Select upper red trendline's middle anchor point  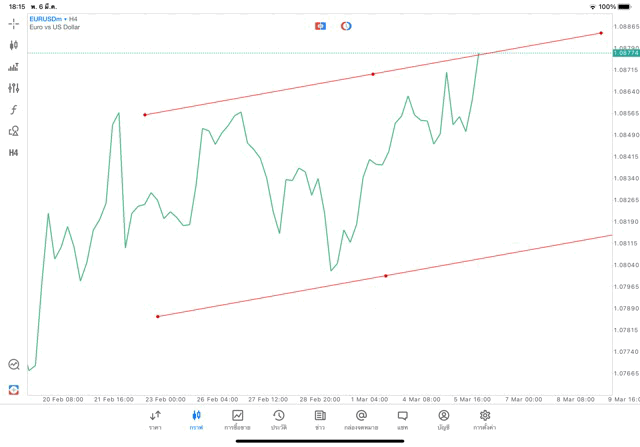373,74
